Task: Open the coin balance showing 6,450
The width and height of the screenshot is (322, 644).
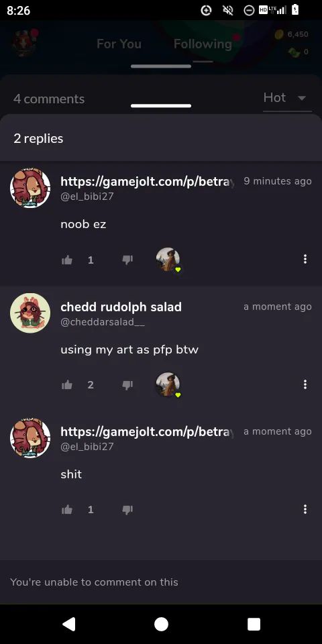Action: click(292, 34)
